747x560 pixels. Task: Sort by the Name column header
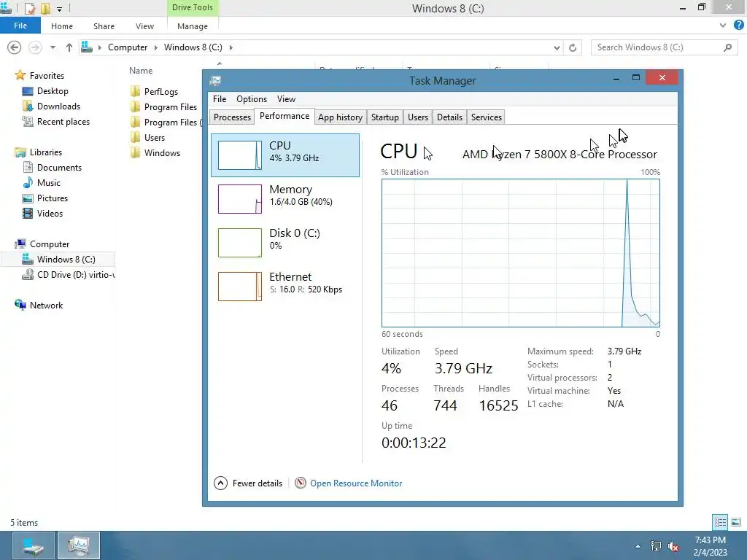click(x=141, y=71)
